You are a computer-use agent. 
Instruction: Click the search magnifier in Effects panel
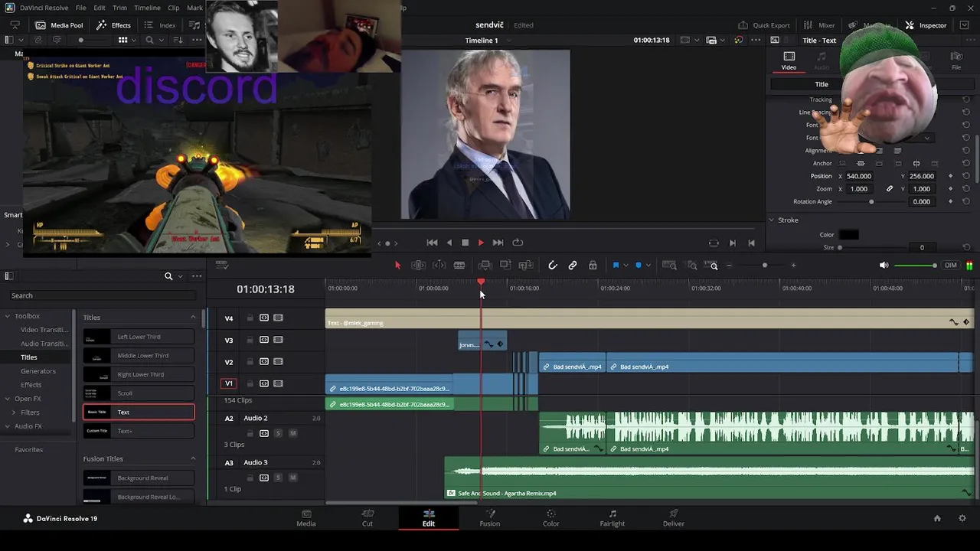168,276
